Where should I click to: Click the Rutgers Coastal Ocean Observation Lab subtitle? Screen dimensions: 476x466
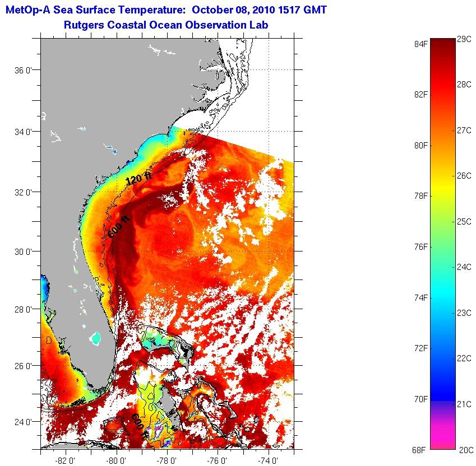166,25
